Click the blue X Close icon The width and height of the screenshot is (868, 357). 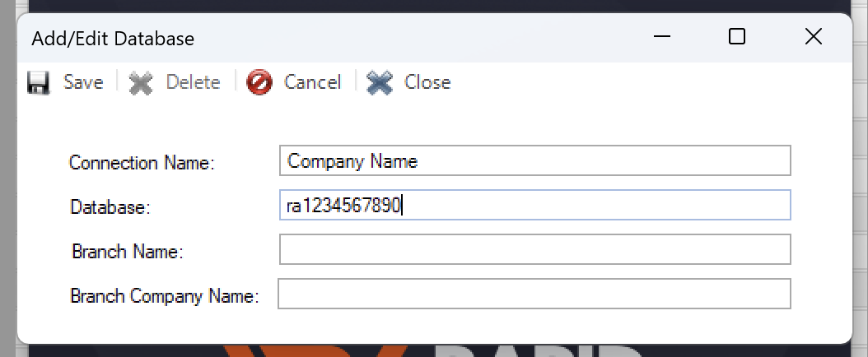[x=380, y=83]
